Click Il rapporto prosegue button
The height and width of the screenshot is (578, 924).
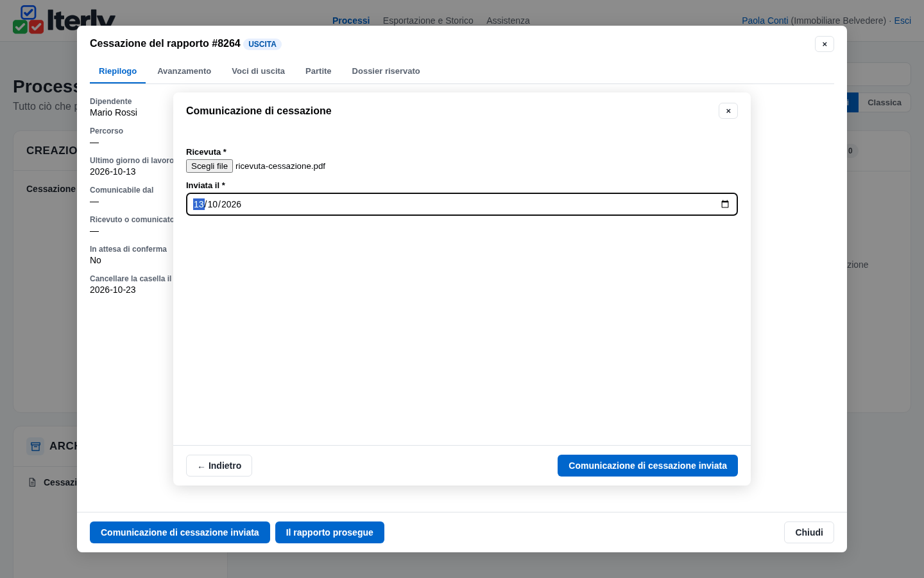[330, 532]
